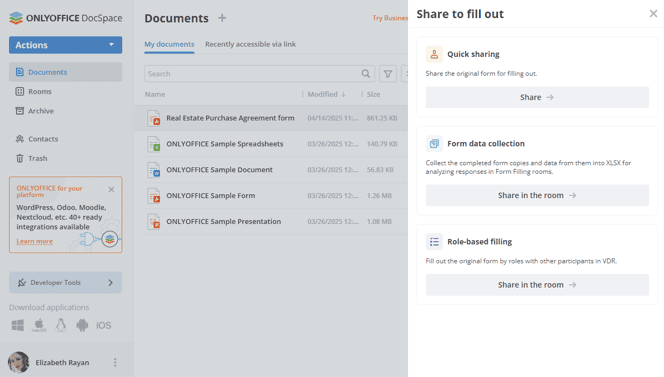Viewport: 664px width, 377px height.
Task: Download the Windows desktop app
Action: tap(18, 325)
